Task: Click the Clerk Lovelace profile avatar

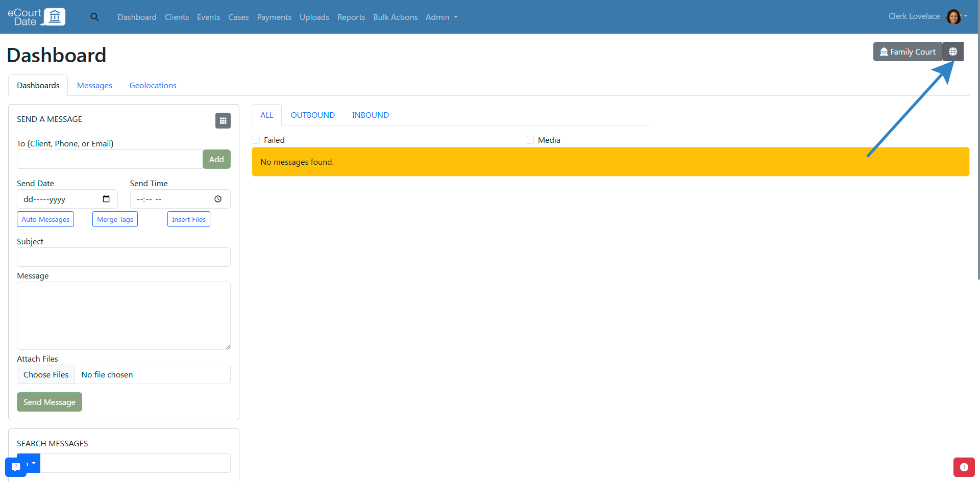Action: click(x=953, y=17)
